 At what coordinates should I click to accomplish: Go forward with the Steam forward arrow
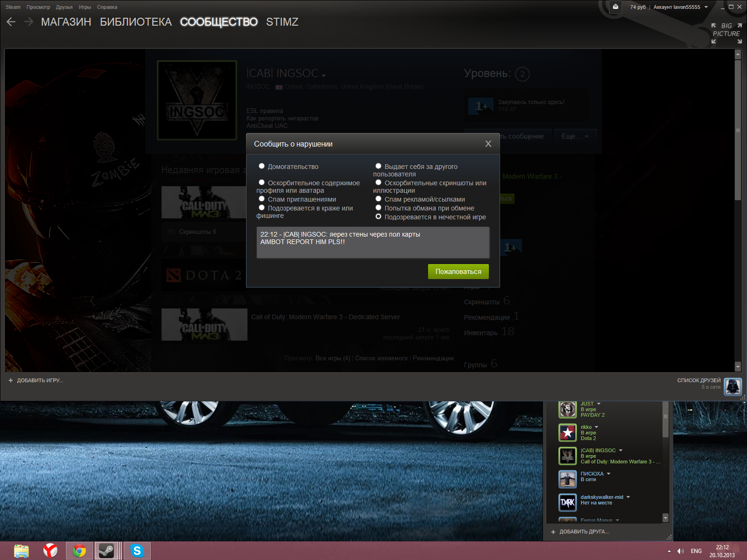coord(28,22)
